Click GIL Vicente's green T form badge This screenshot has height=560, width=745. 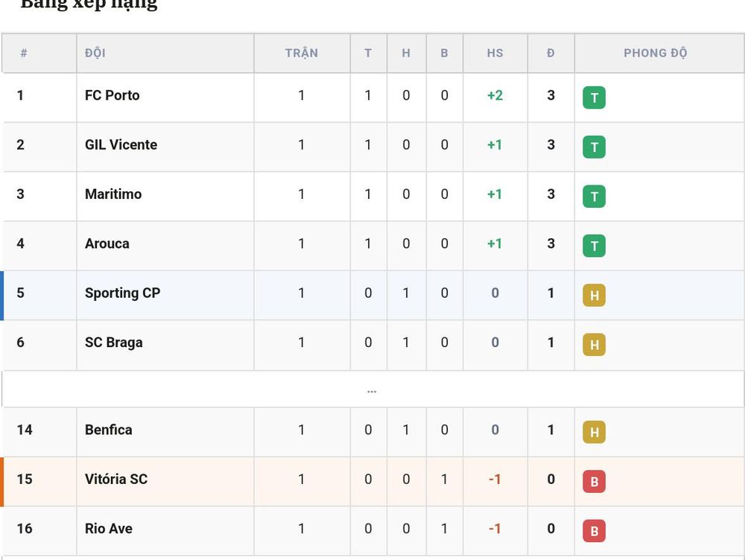(594, 147)
